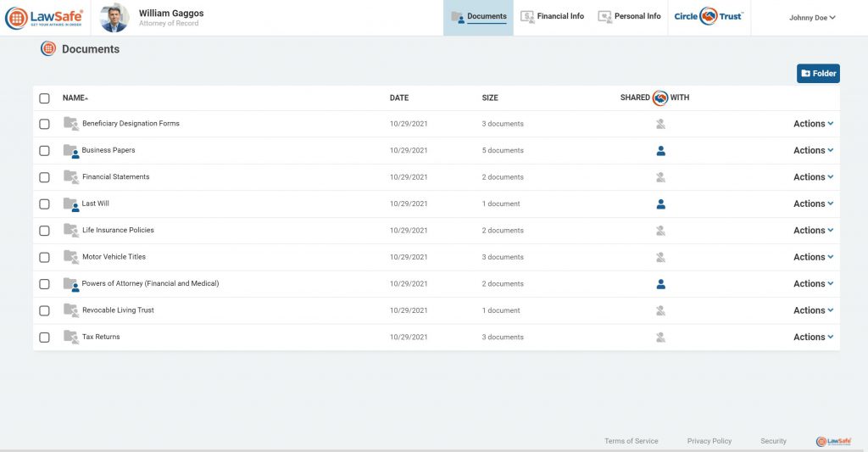Image resolution: width=868 pixels, height=452 pixels.
Task: Click not-shared icon for Revocable Living Trust
Action: pos(660,310)
